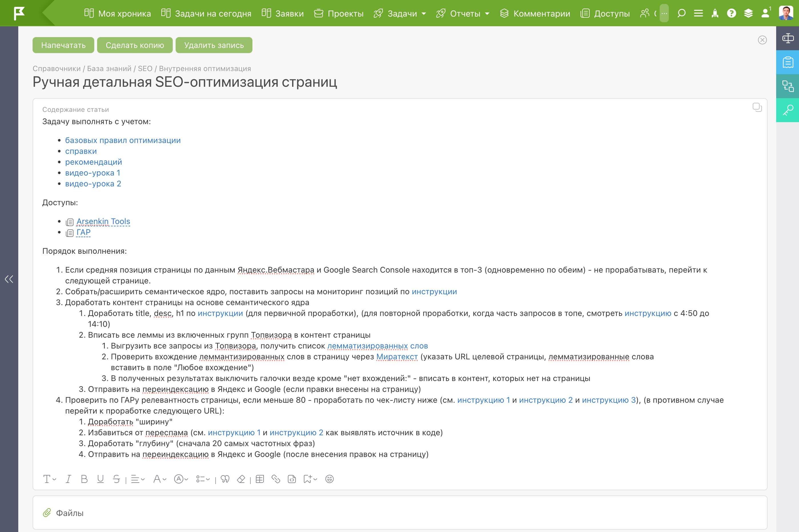
Task: Insert code block icon
Action: pos(292,479)
